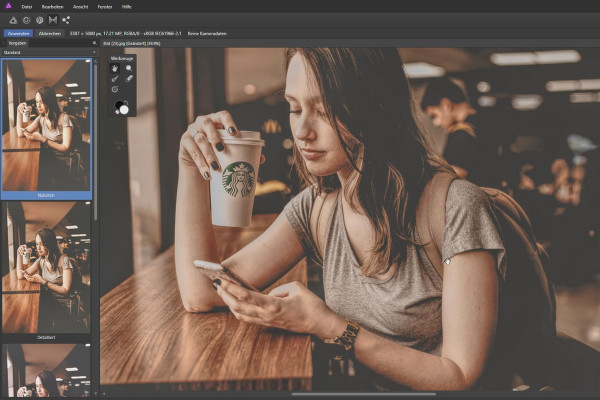
Task: Choose the Detailliert preset thumbnail
Action: (46, 267)
